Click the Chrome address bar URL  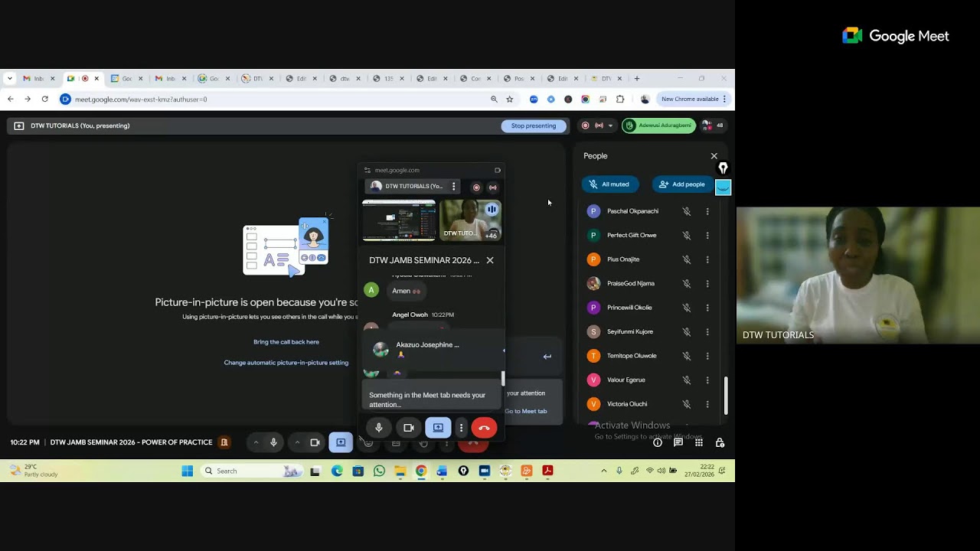(141, 99)
